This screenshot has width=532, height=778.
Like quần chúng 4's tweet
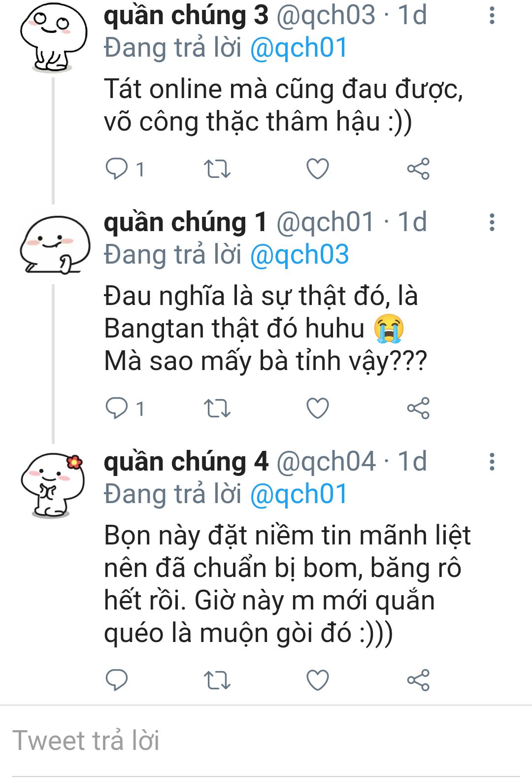click(318, 680)
